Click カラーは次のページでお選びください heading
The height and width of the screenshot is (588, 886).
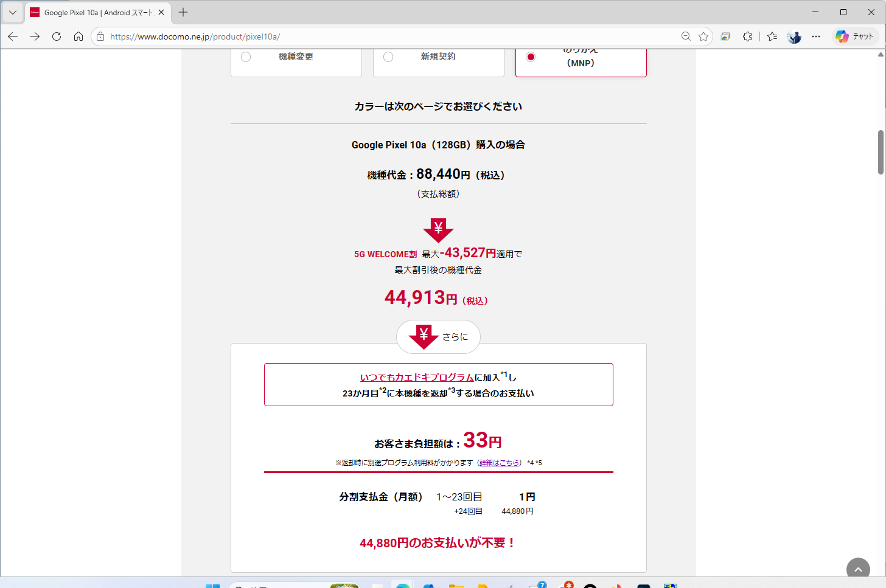click(x=438, y=106)
